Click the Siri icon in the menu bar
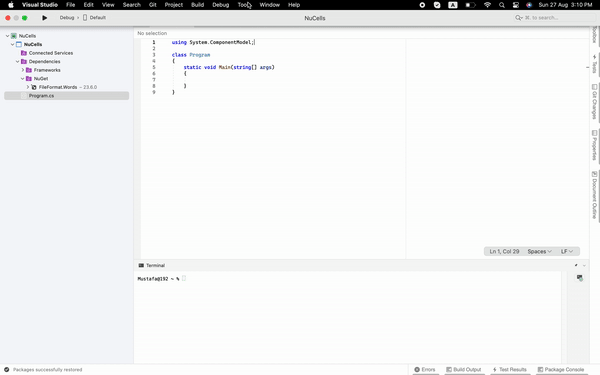Viewport: 600px width, 375px height. click(529, 5)
